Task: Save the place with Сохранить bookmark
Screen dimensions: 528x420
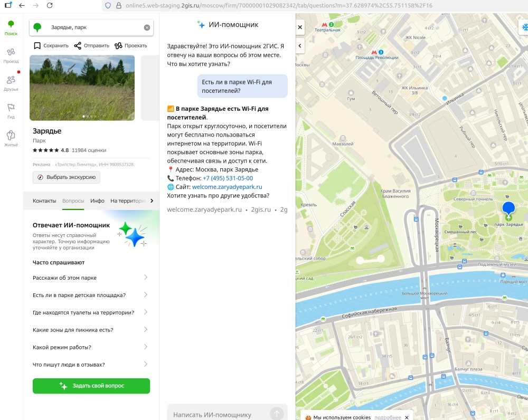Action: (51, 45)
